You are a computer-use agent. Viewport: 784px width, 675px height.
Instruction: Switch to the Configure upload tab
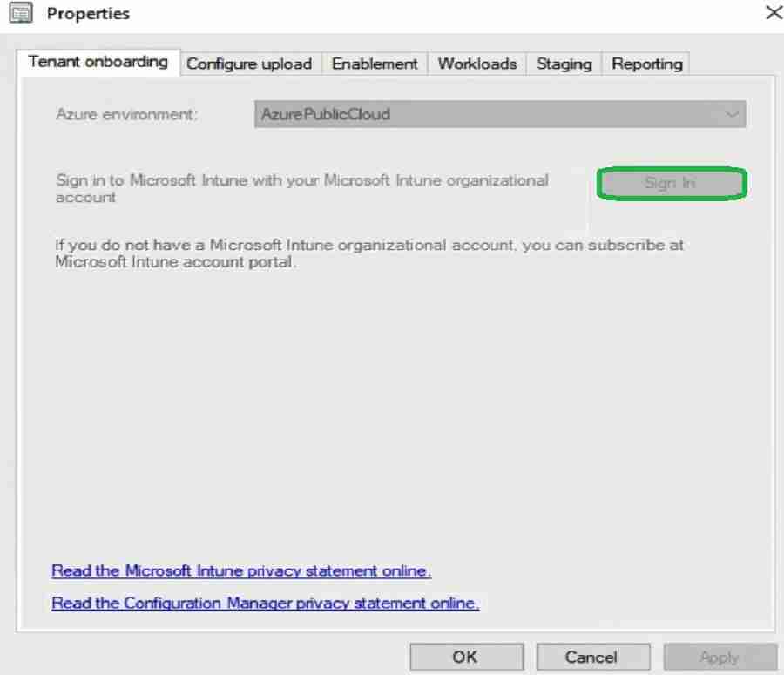250,64
